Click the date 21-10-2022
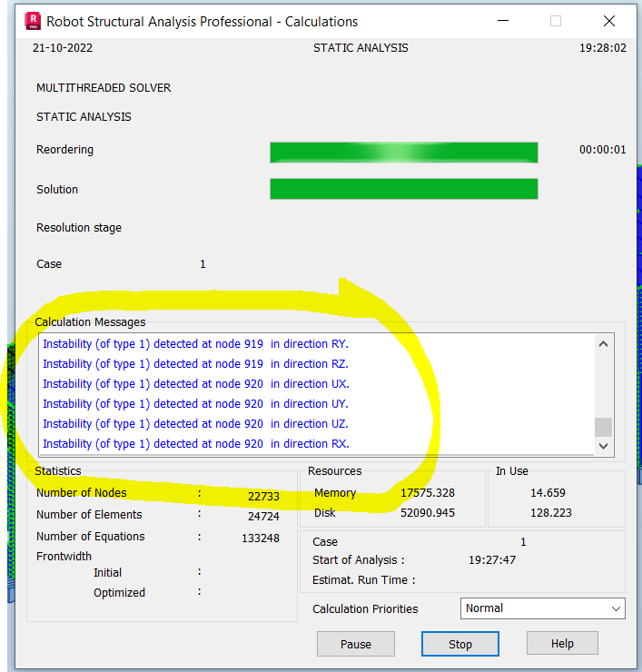 (63, 47)
